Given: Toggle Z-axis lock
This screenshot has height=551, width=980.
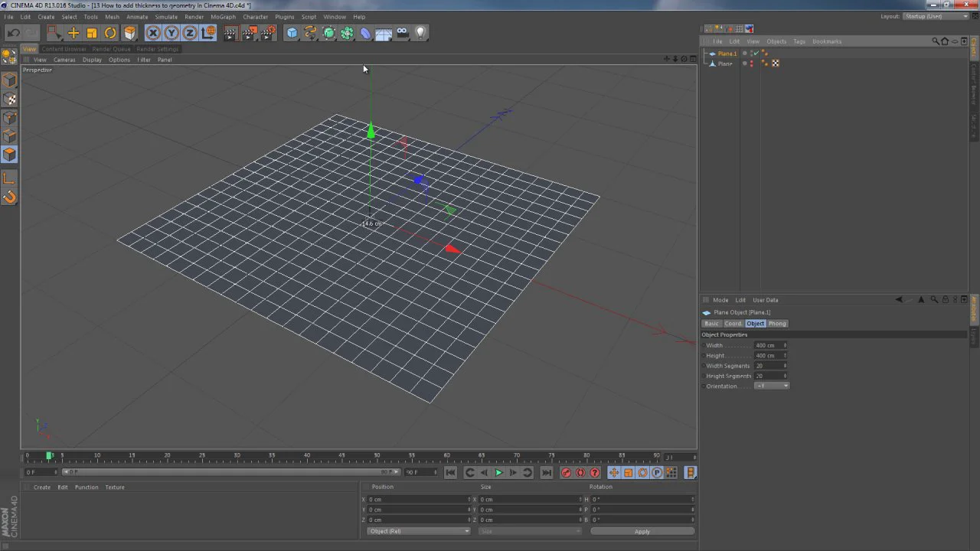Looking at the screenshot, I should pos(190,33).
